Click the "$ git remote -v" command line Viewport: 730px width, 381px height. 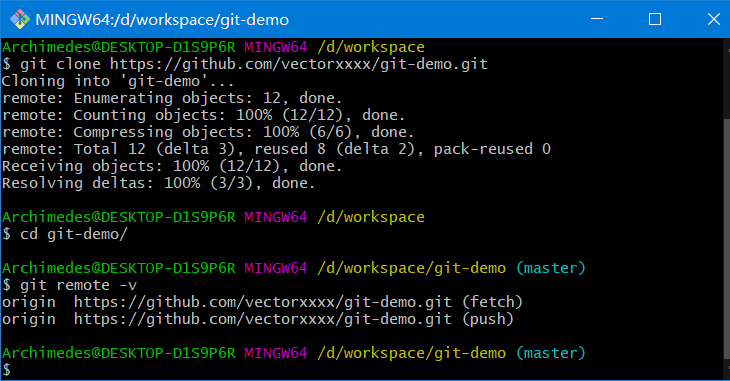(69, 285)
